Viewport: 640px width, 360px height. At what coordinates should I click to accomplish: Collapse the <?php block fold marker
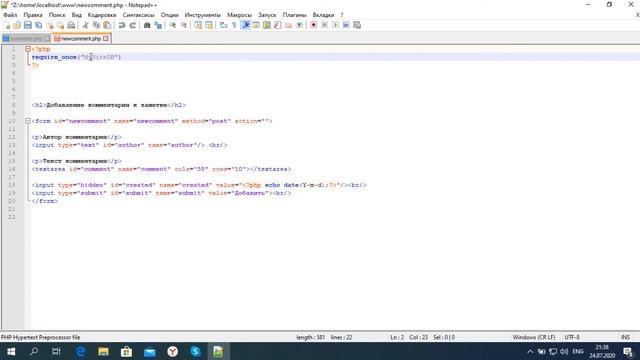tap(28, 49)
